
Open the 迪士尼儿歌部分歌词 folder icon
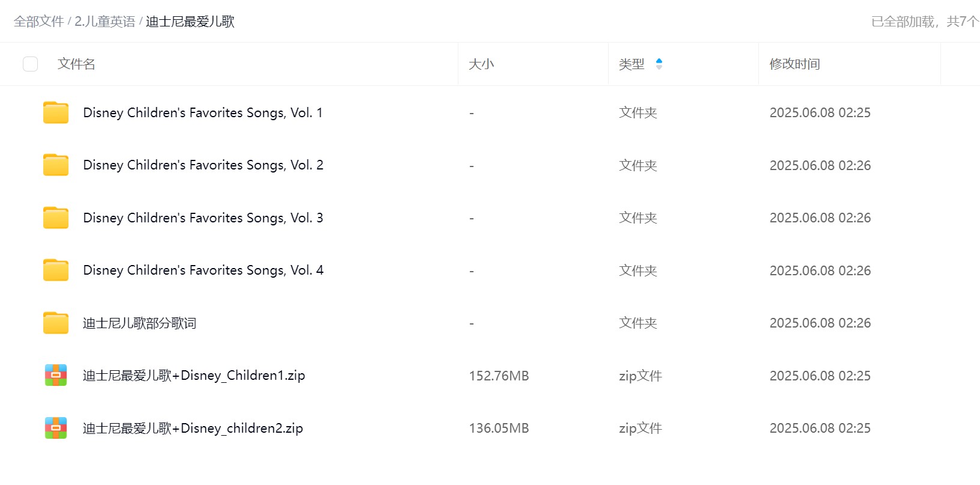pyautogui.click(x=56, y=323)
